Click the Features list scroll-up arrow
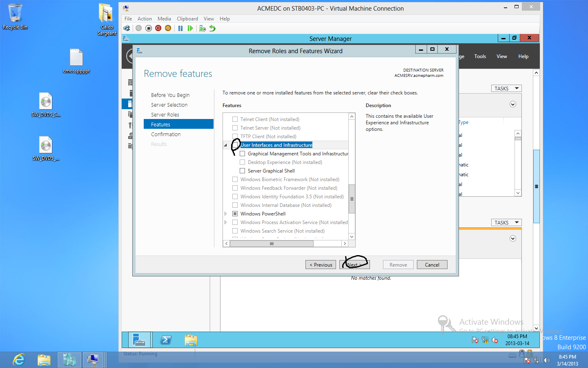 pos(352,117)
